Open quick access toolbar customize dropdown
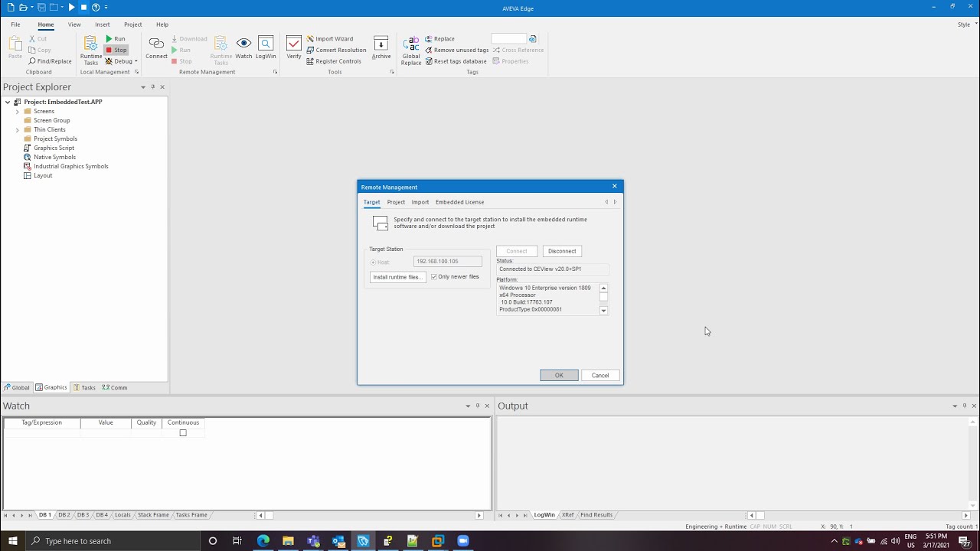This screenshot has height=551, width=980. pyautogui.click(x=106, y=7)
